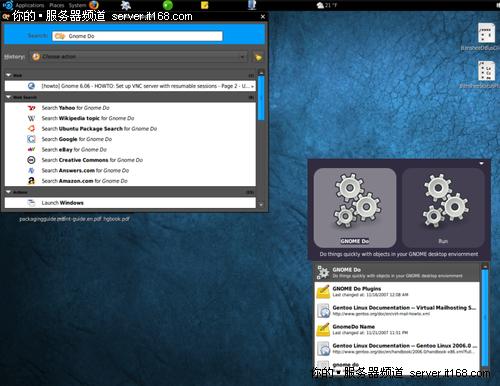Image resolution: width=500 pixels, height=386 pixels.
Task: Close the search window
Action: 263,16
